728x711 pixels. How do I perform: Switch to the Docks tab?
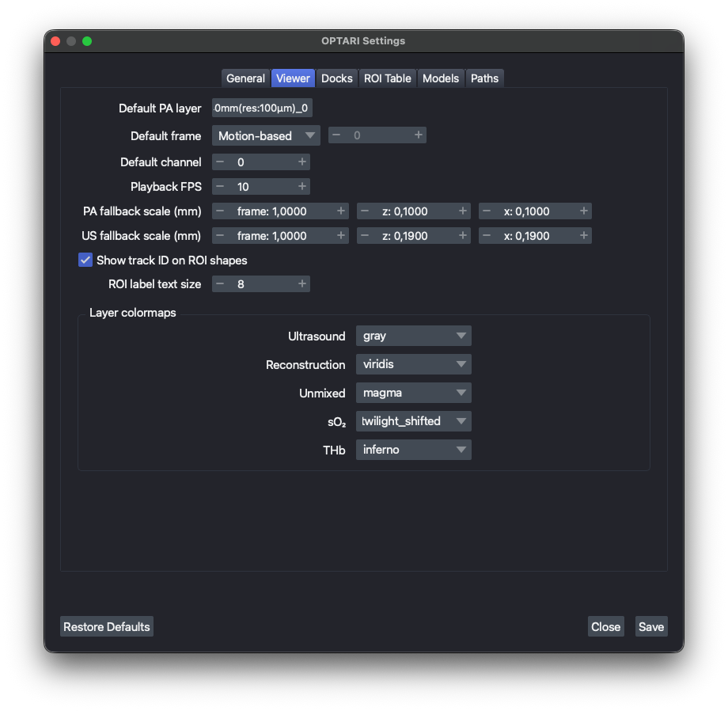pos(336,78)
